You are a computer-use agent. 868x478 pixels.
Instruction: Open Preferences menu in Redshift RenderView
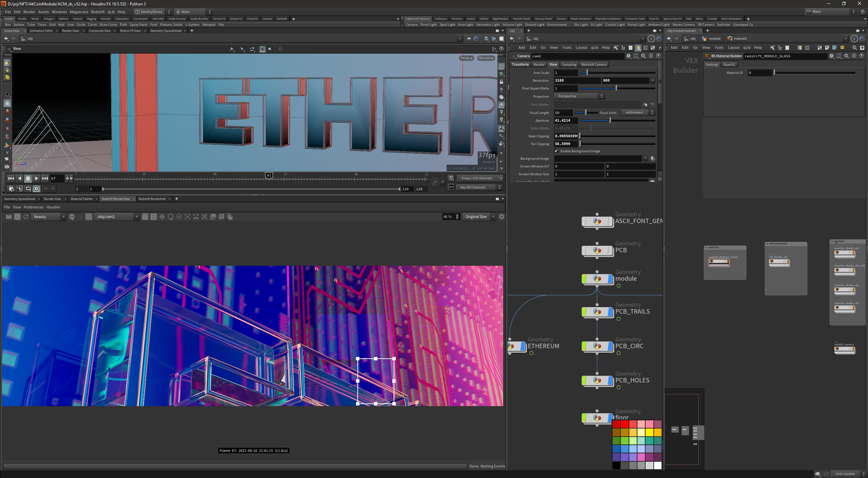click(34, 207)
